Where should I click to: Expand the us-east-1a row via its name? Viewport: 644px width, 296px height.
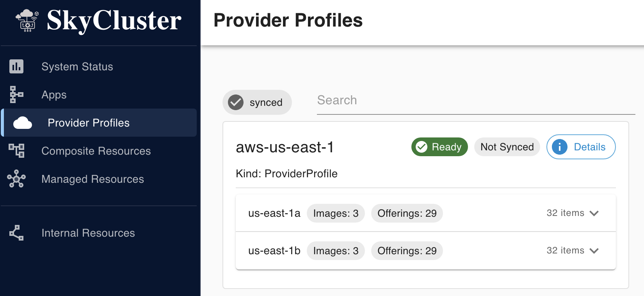[274, 213]
